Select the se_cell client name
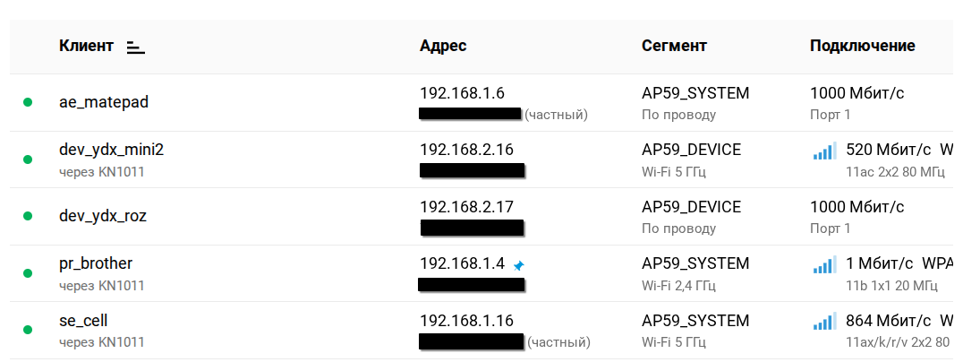 pyautogui.click(x=83, y=321)
